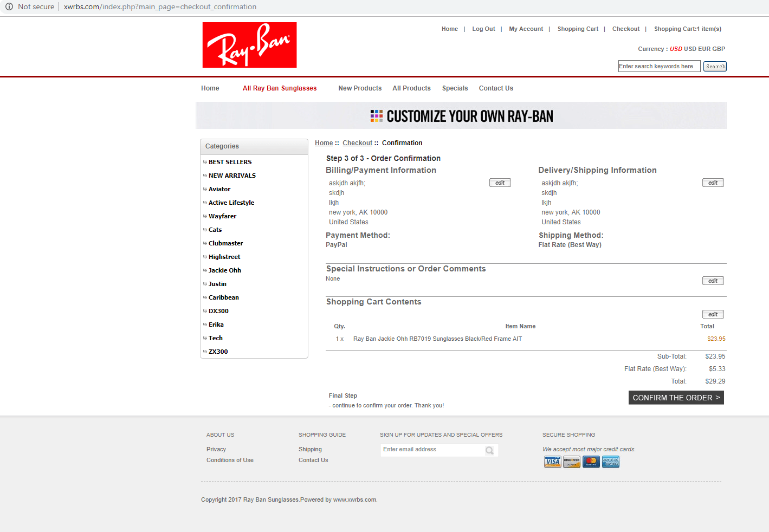Screen dimensions: 769x532
Task: Click the order Total value $29.29
Action: coord(715,381)
